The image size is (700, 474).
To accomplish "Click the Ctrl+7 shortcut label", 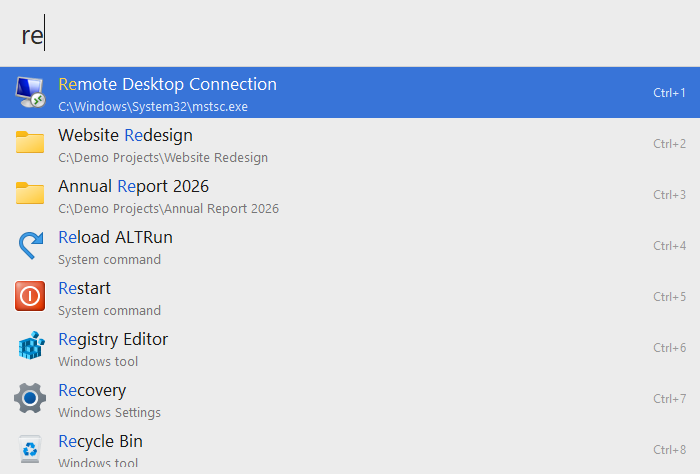I will point(669,398).
